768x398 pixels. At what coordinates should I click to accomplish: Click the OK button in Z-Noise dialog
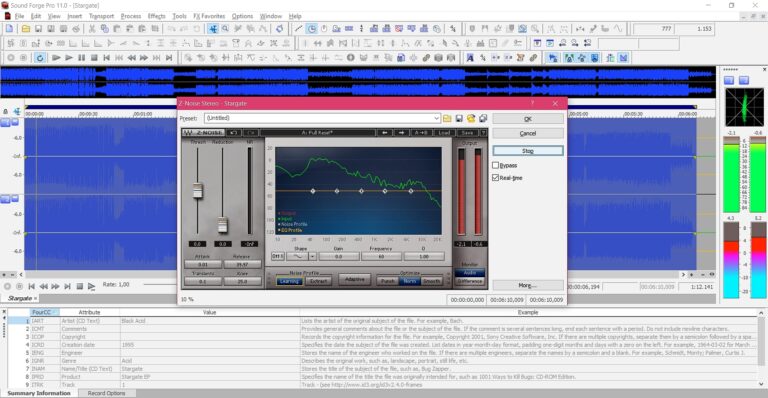tap(528, 119)
